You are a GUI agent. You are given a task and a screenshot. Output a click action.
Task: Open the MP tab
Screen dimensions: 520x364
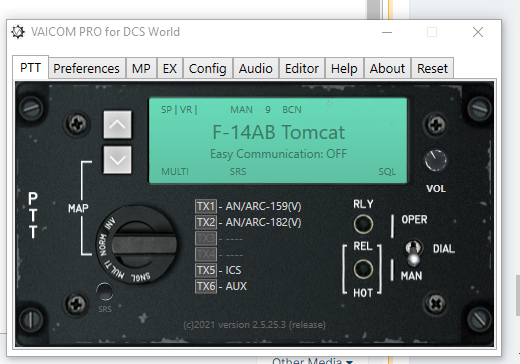[x=141, y=68]
